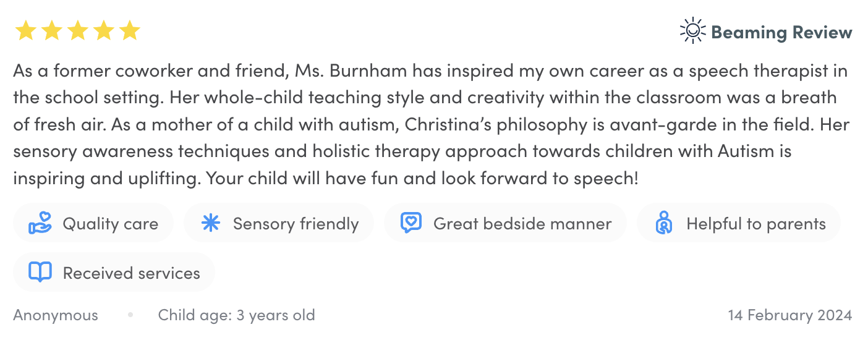Click the Child age: 3 years old text

[x=236, y=315]
